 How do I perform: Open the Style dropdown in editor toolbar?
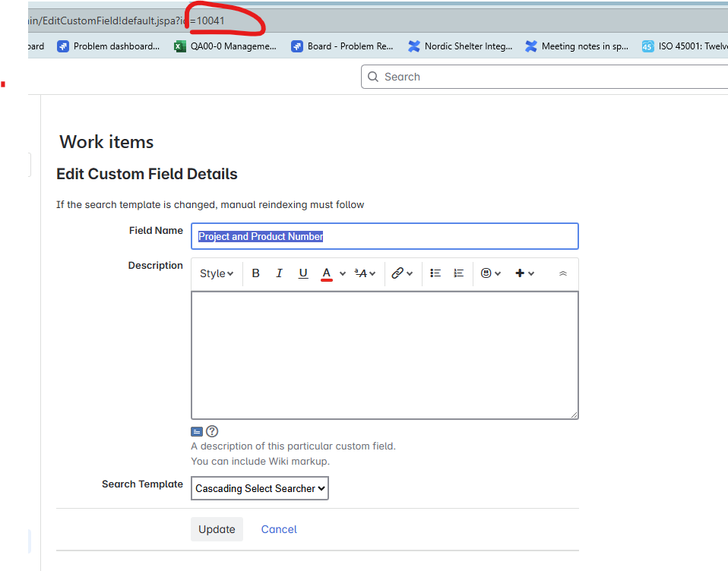coord(217,273)
